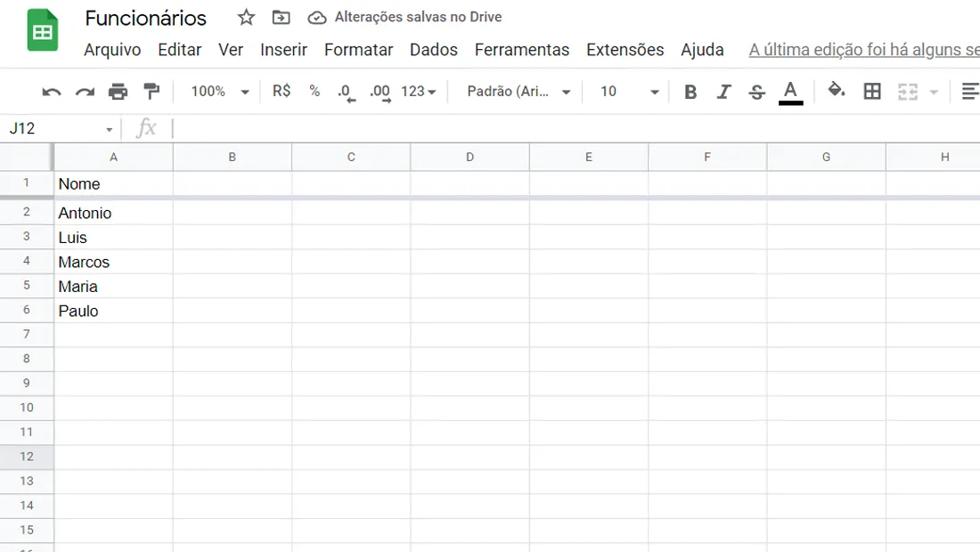Click into the formula bar
980x552 pixels.
pos(575,128)
